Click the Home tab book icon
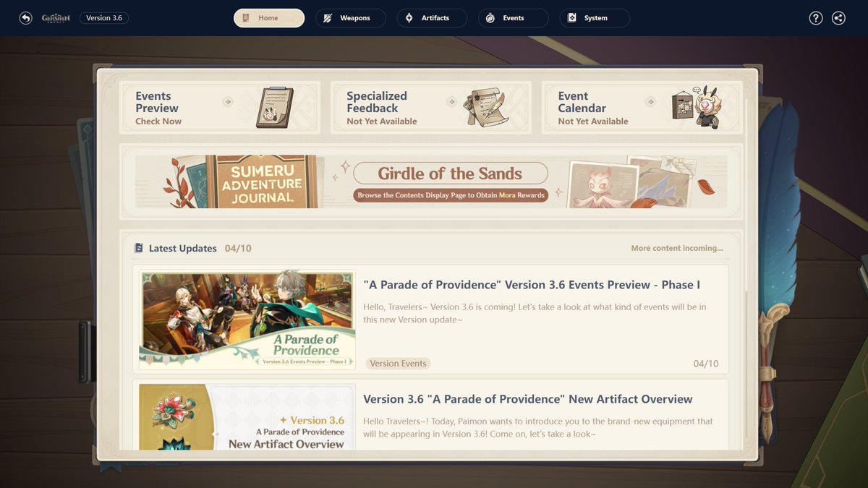The width and height of the screenshot is (868, 488). click(x=246, y=18)
